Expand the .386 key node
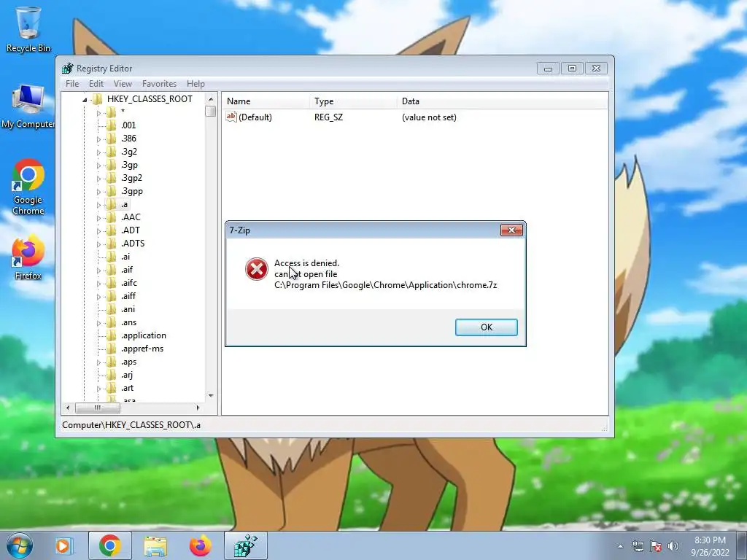 coord(98,139)
